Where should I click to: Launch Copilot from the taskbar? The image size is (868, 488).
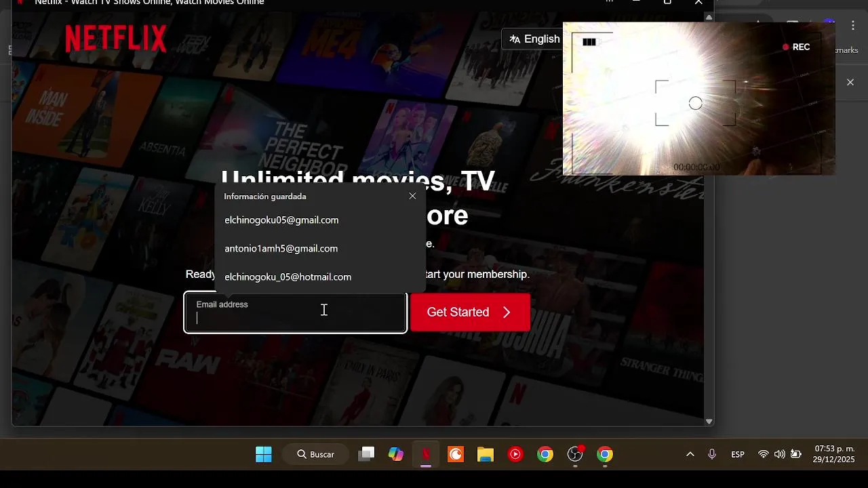click(x=396, y=454)
